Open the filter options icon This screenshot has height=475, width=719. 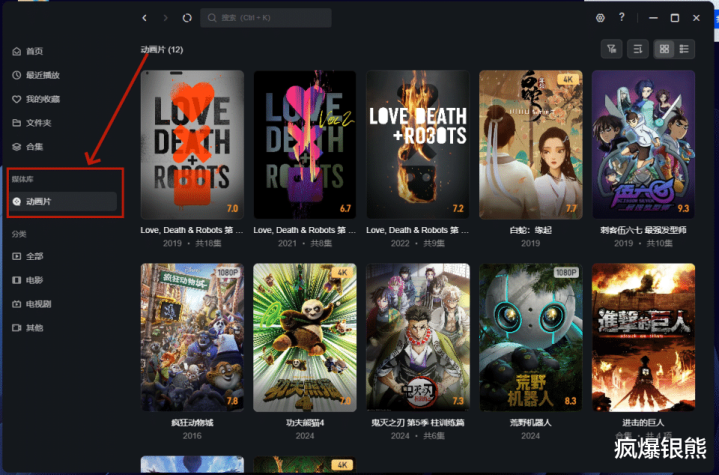[x=612, y=49]
